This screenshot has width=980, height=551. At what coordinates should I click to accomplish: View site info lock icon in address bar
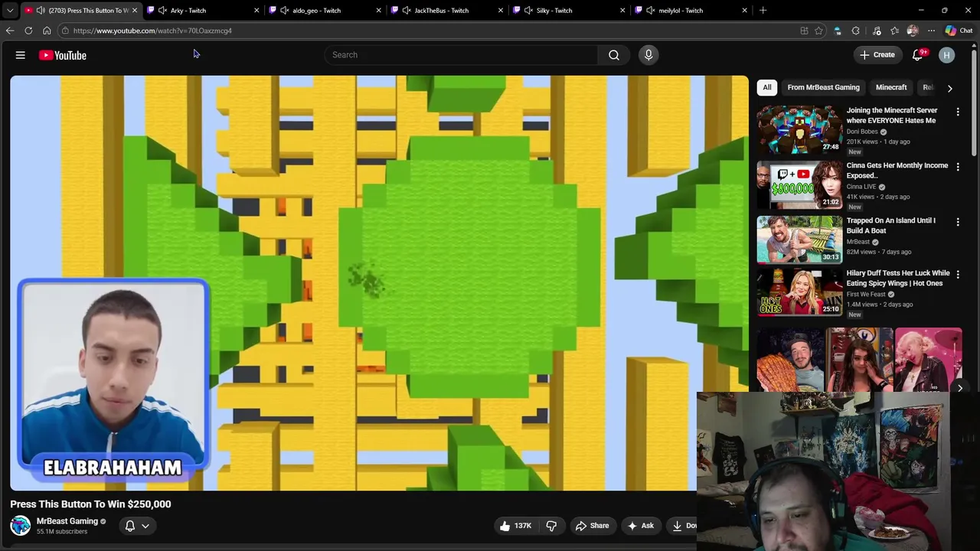66,31
